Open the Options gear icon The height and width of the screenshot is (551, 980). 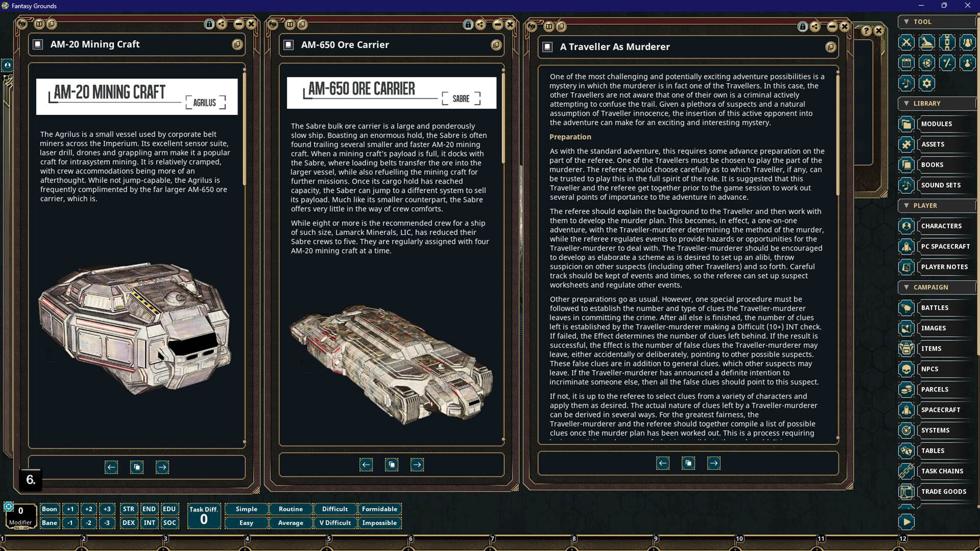pyautogui.click(x=926, y=83)
